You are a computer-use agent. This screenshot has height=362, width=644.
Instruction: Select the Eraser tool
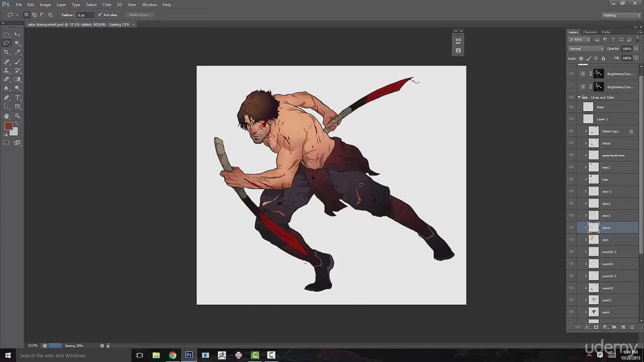(7, 79)
